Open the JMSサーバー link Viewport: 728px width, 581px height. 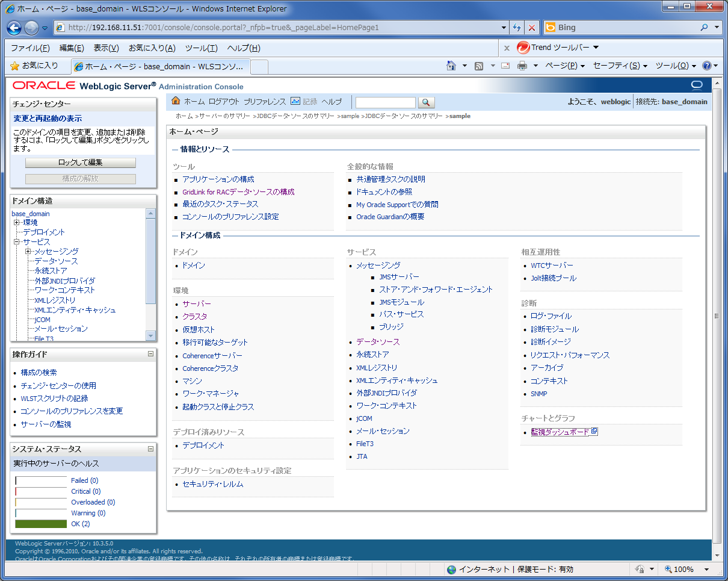pyautogui.click(x=399, y=277)
